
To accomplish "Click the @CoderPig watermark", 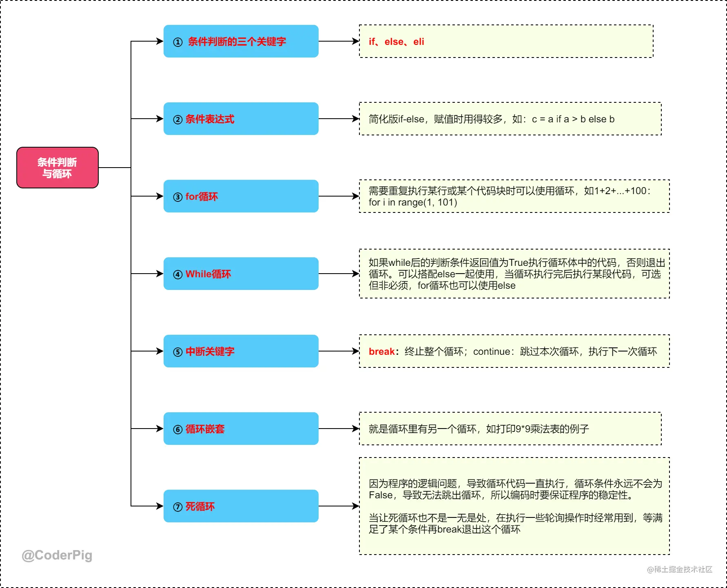I will pyautogui.click(x=57, y=555).
